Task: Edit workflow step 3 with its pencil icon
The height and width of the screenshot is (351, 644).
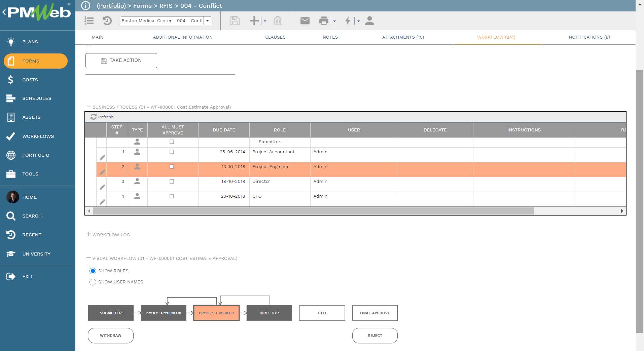Action: click(102, 187)
